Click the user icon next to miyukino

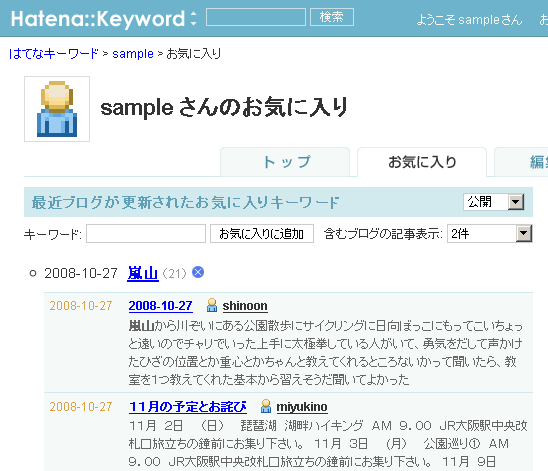click(x=266, y=406)
